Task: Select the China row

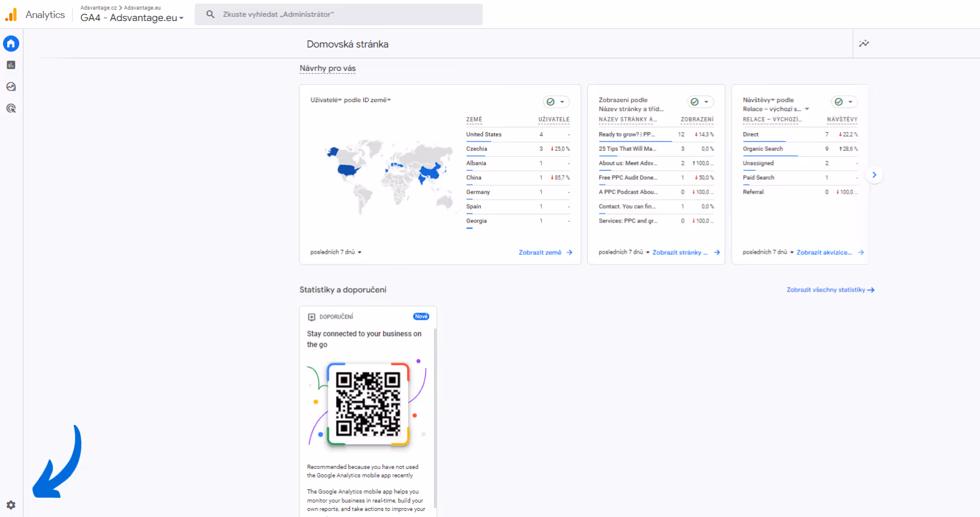Action: (x=518, y=178)
